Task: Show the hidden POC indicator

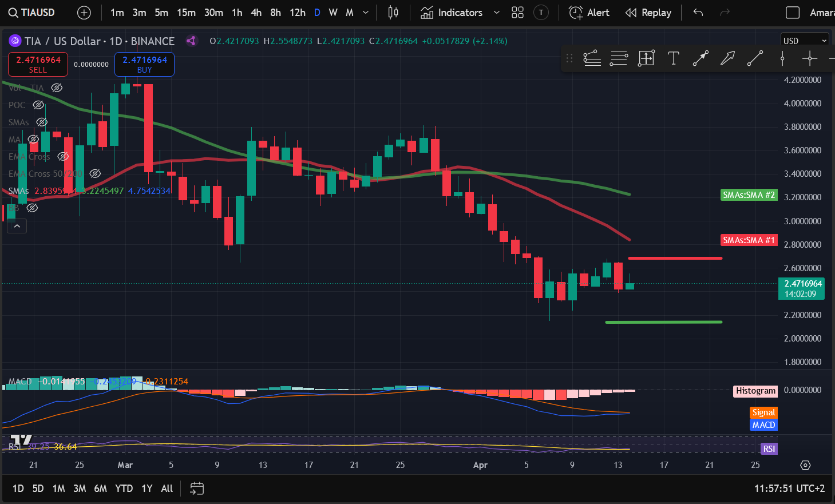Action: click(x=38, y=105)
